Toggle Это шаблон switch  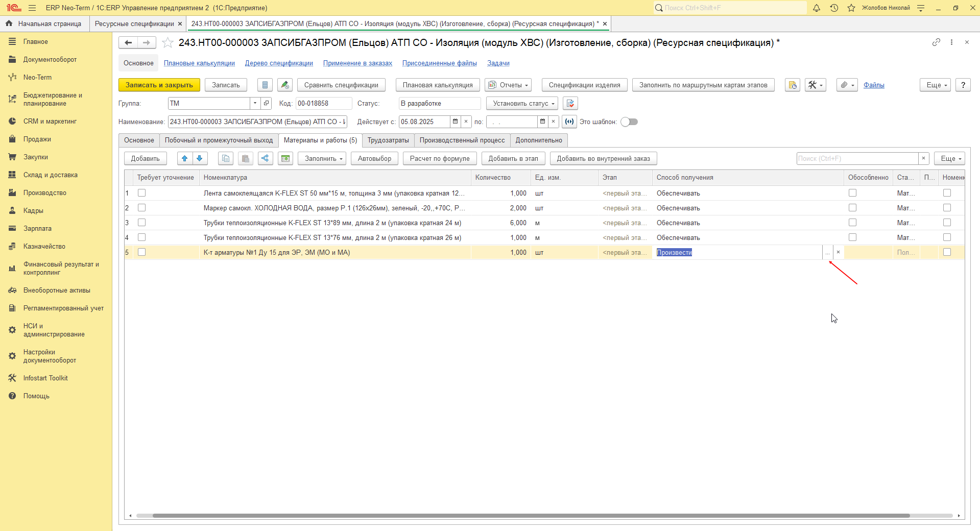point(629,122)
